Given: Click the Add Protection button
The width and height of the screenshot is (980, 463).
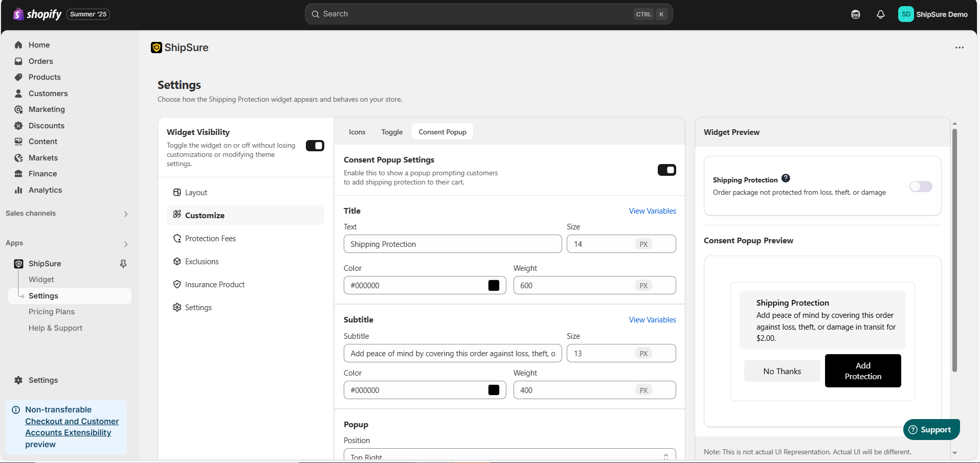Looking at the screenshot, I should click(863, 371).
